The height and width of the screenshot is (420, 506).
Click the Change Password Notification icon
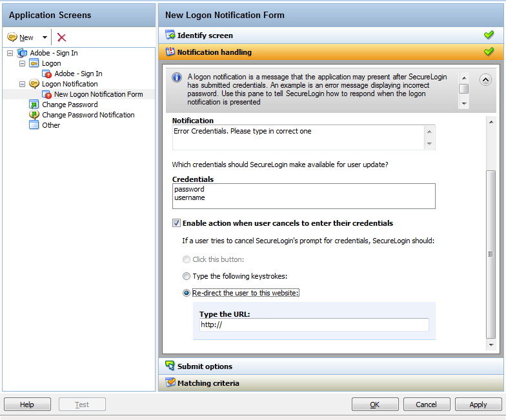pyautogui.click(x=34, y=115)
